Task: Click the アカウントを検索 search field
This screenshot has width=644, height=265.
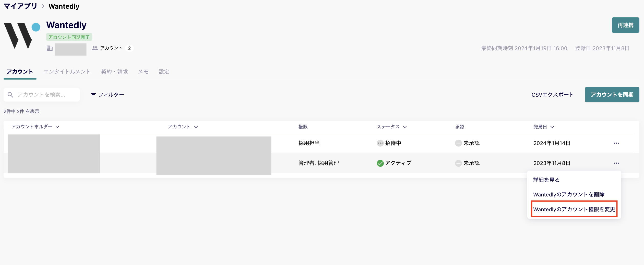Action: click(42, 95)
